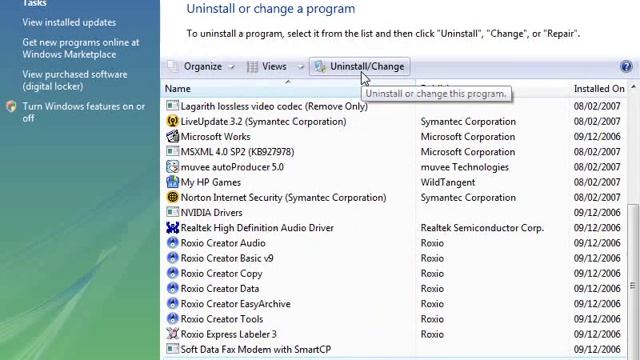Click the Roxio Creator Data icon
Image resolution: width=640 pixels, height=360 pixels.
point(172,289)
